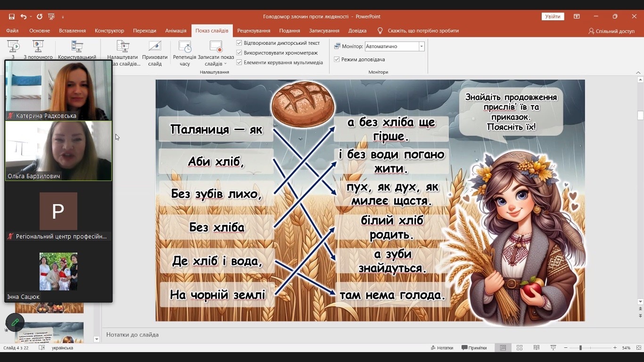This screenshot has width=644, height=362.
Task: Open the Анімація ribbon tab
Action: click(x=176, y=31)
